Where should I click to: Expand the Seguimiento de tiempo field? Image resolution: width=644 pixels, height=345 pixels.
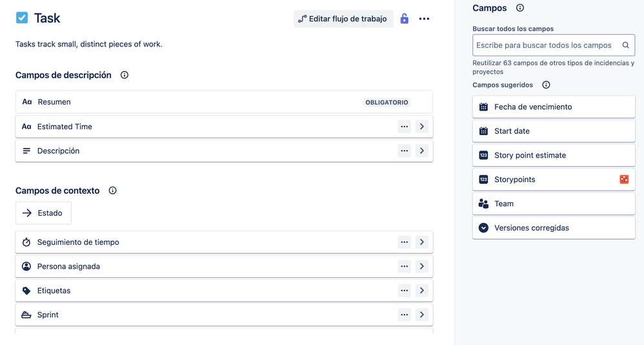point(422,242)
